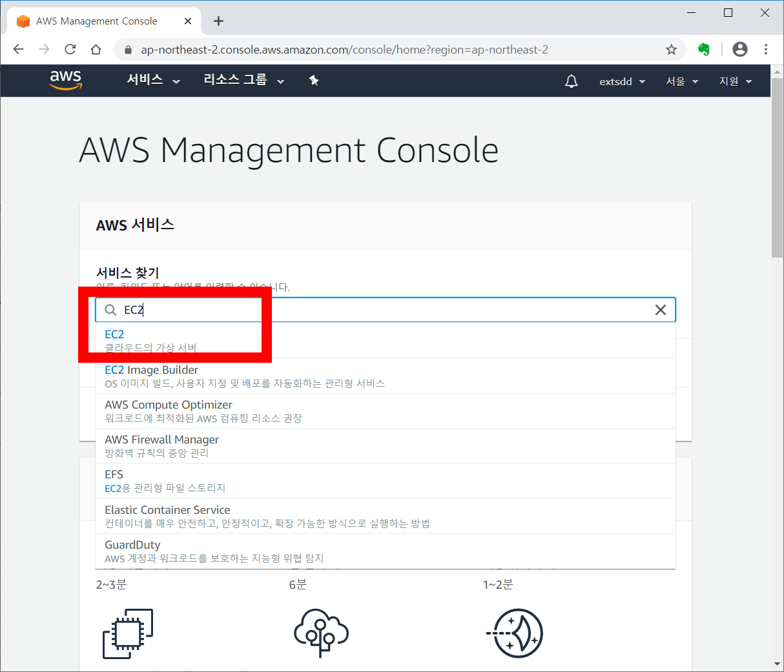Click the AWS logo in navigation bar

[66, 80]
